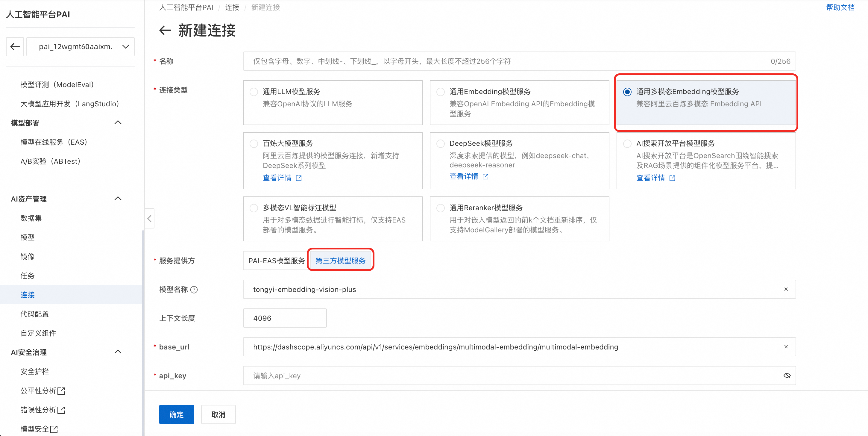
Task: Clear the model name field with X icon
Action: (x=786, y=289)
